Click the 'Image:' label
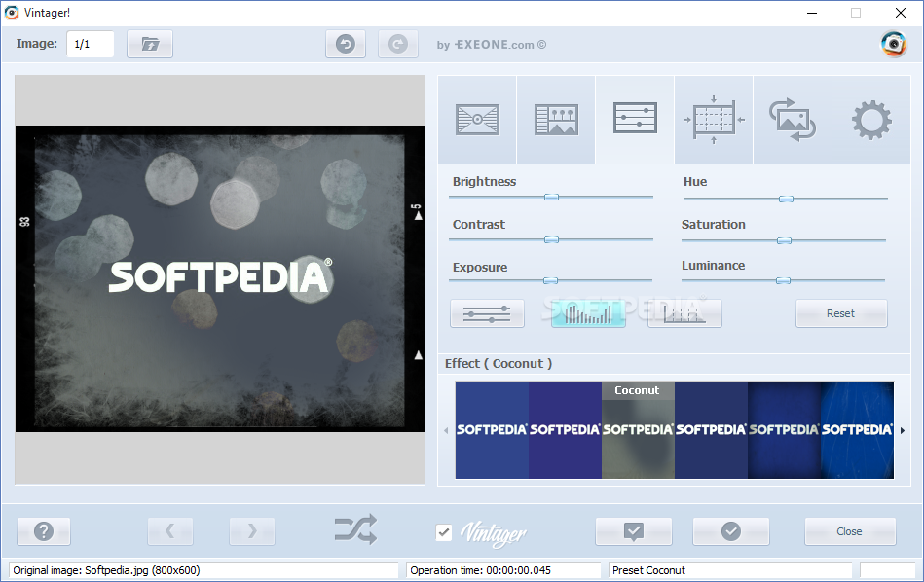The width and height of the screenshot is (924, 582). coord(37,44)
